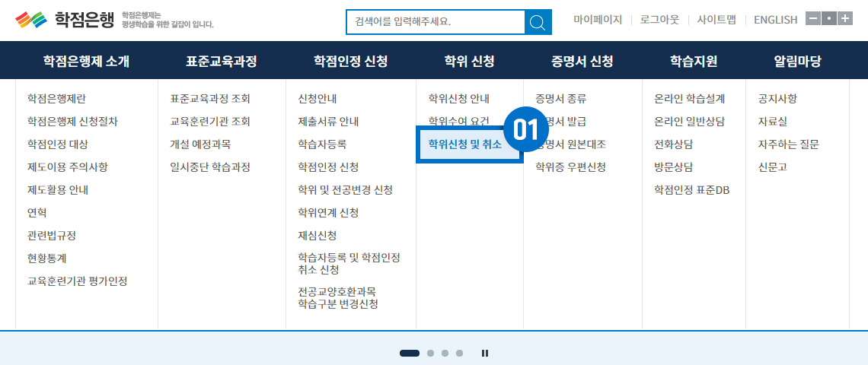Screen dimensions: 868x365
Task: Increase text size with plus button
Action: (844, 19)
